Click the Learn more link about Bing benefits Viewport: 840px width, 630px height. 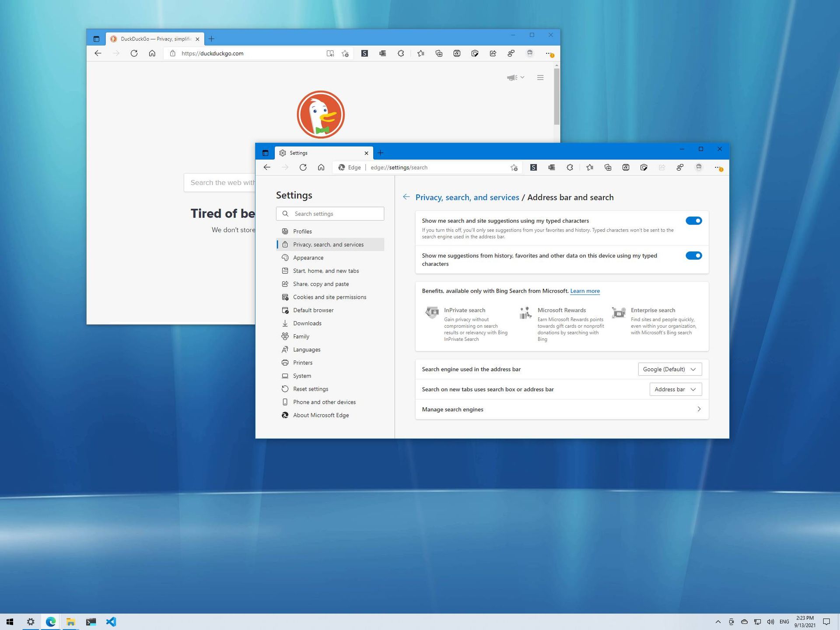585,291
